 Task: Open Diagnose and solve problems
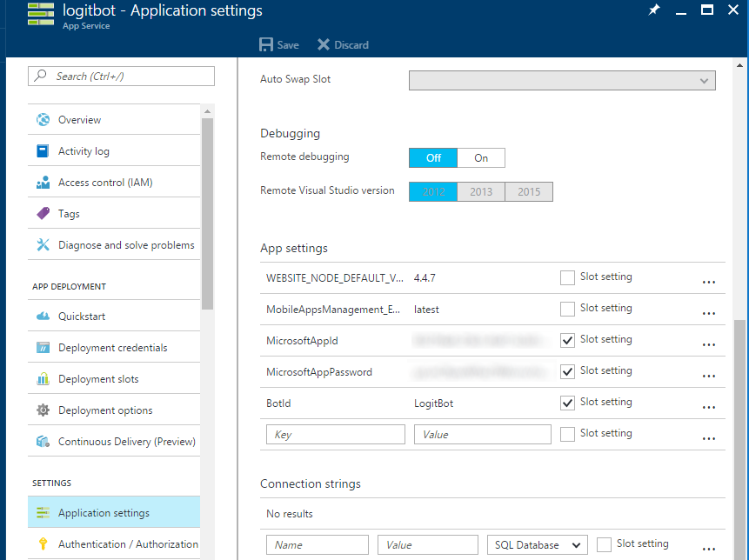point(114,245)
